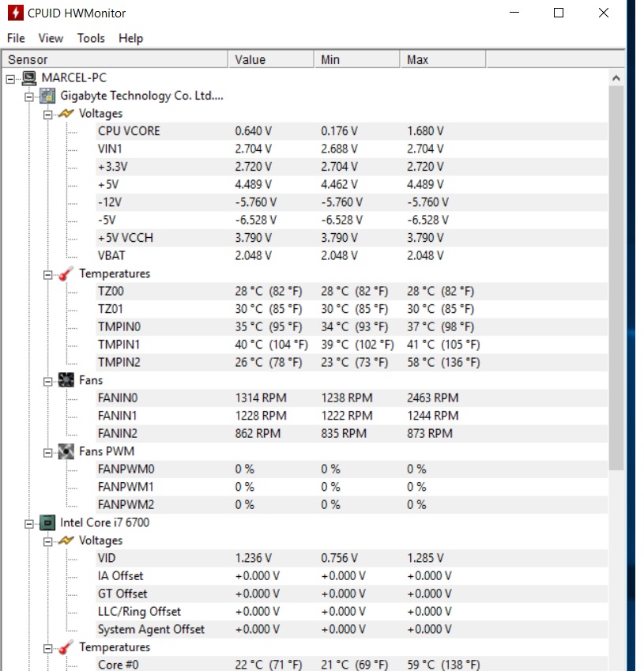
Task: Select the FANPWM1 row
Action: click(352, 488)
